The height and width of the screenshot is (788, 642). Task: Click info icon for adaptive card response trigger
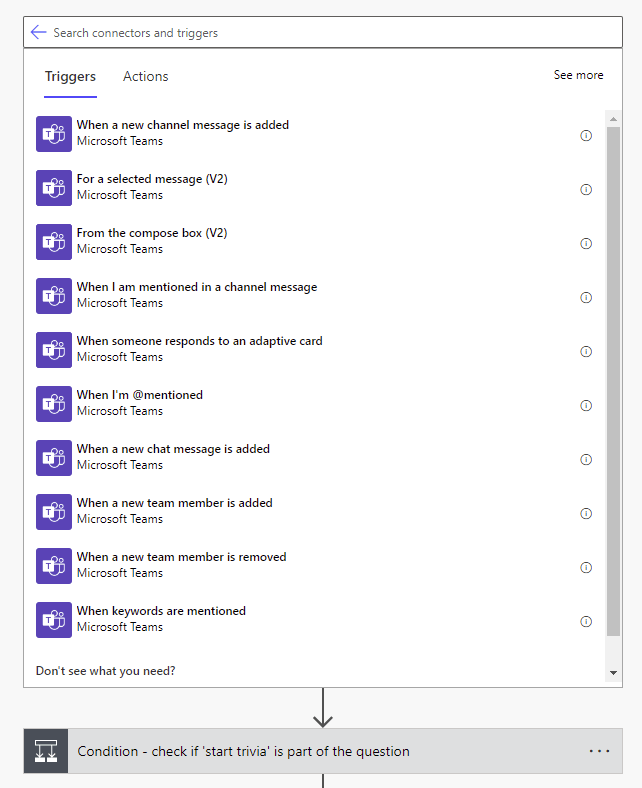click(586, 351)
